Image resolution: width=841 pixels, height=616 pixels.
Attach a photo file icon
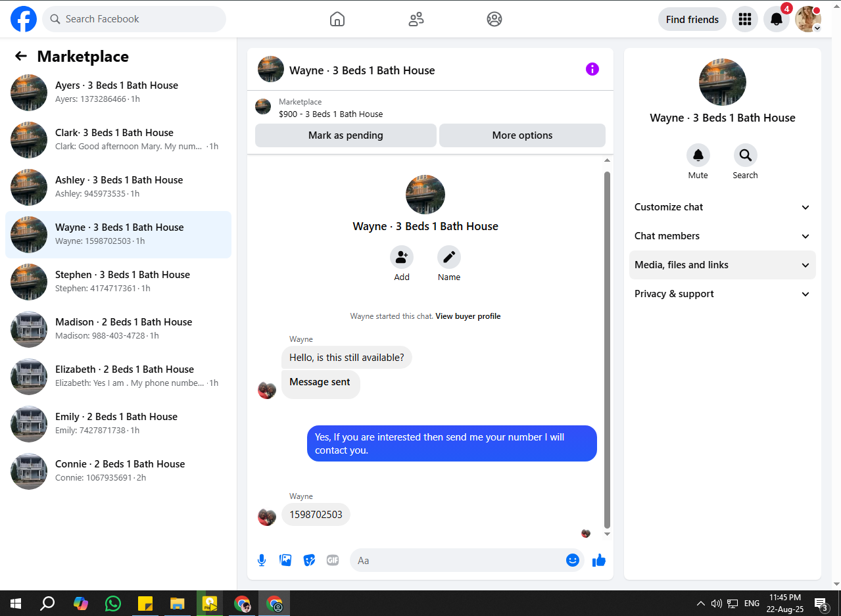[x=285, y=560]
